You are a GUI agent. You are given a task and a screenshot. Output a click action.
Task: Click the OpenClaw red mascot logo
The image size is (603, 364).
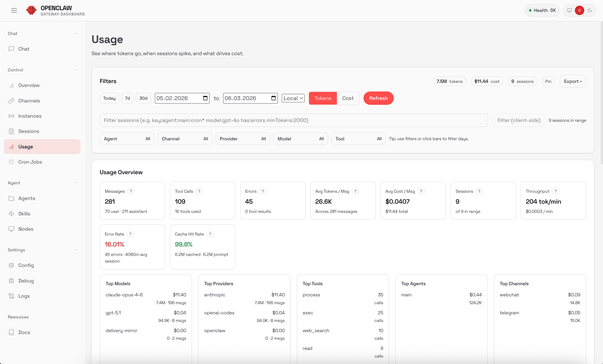point(31,10)
